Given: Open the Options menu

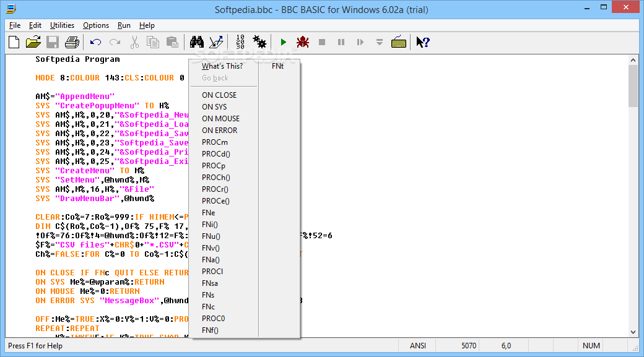Looking at the screenshot, I should (96, 25).
